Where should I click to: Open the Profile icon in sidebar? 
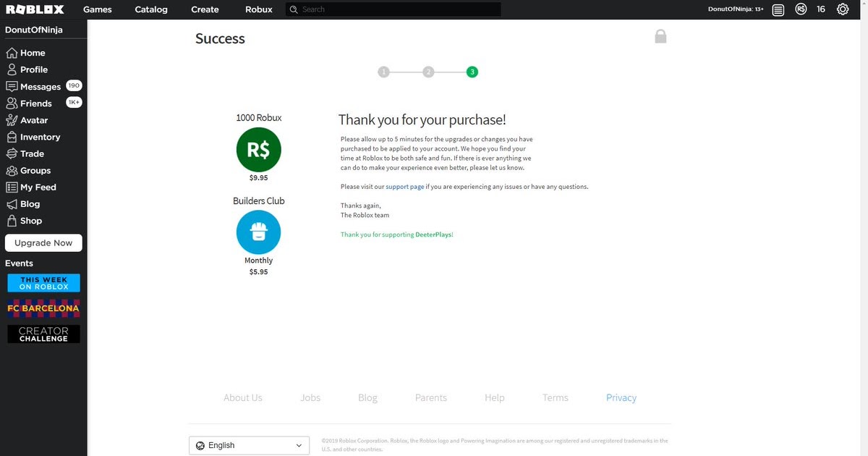pyautogui.click(x=12, y=69)
